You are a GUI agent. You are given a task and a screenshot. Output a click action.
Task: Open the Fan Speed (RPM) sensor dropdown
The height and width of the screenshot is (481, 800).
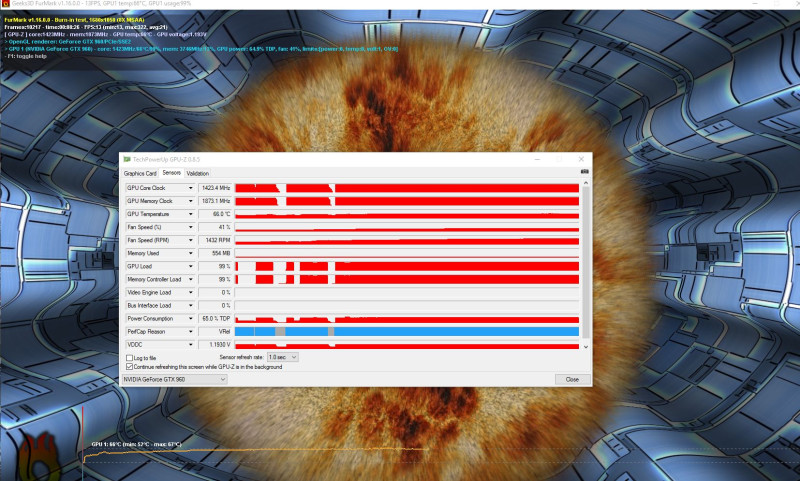(190, 240)
